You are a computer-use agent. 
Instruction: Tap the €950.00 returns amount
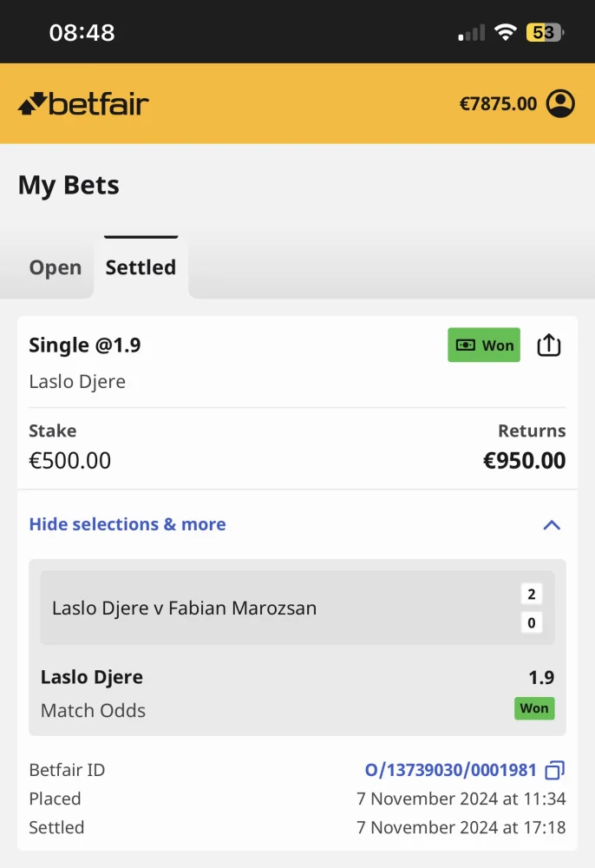(524, 460)
